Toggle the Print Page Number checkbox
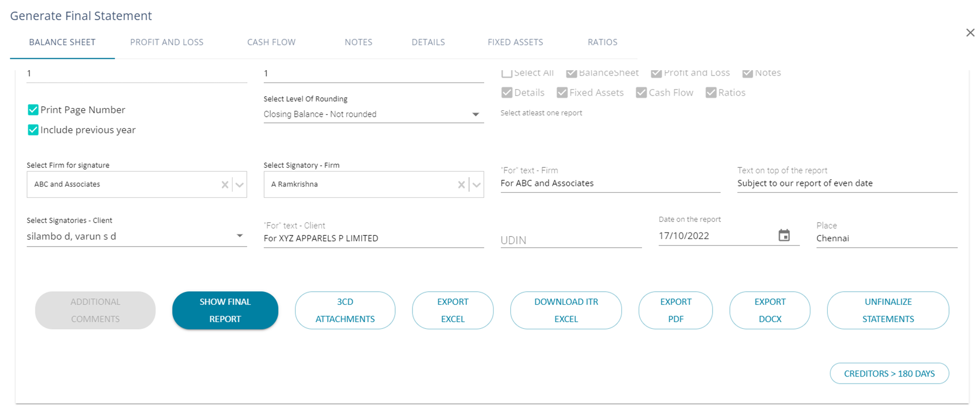The height and width of the screenshot is (414, 980). 33,110
